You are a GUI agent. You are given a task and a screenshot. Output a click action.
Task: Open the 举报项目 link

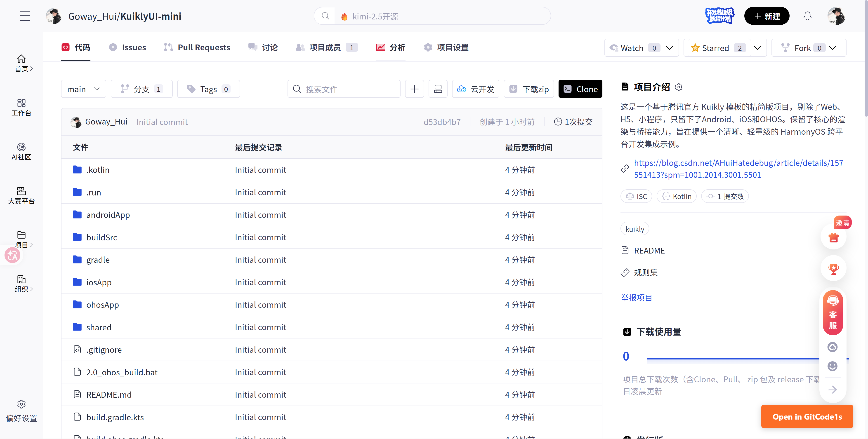[636, 298]
